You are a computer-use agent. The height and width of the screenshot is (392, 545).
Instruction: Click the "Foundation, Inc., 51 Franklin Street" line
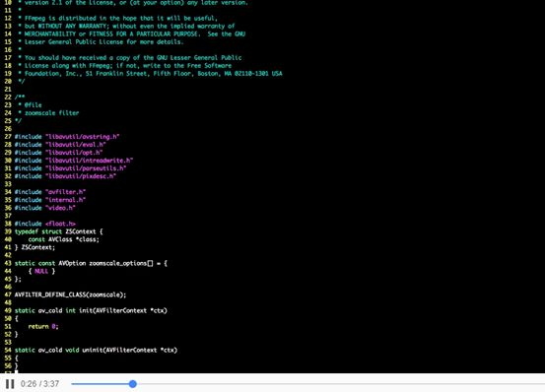point(150,73)
